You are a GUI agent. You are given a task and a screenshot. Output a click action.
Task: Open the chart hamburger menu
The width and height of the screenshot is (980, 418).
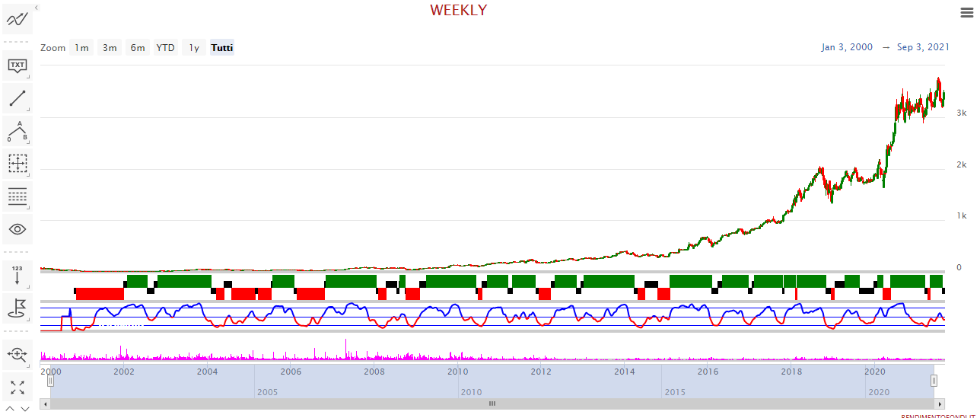click(x=966, y=12)
